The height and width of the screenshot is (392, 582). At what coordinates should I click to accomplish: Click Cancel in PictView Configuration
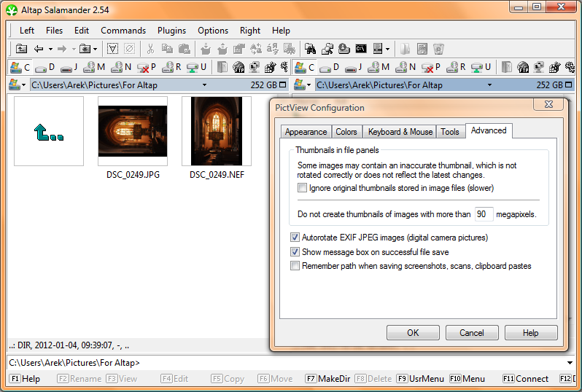coord(472,333)
